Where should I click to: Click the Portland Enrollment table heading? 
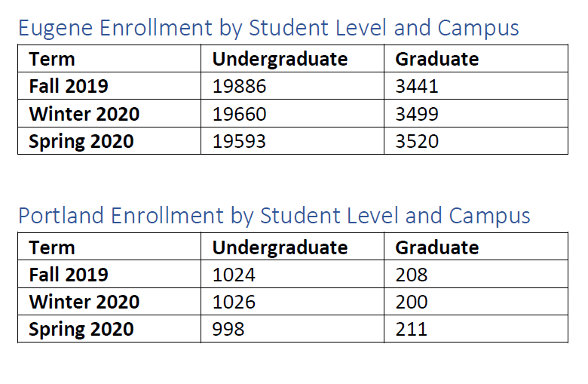[x=274, y=216]
